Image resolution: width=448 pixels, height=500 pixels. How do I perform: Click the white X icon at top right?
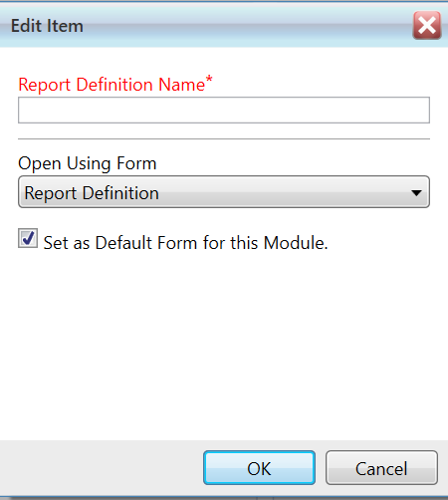click(427, 26)
